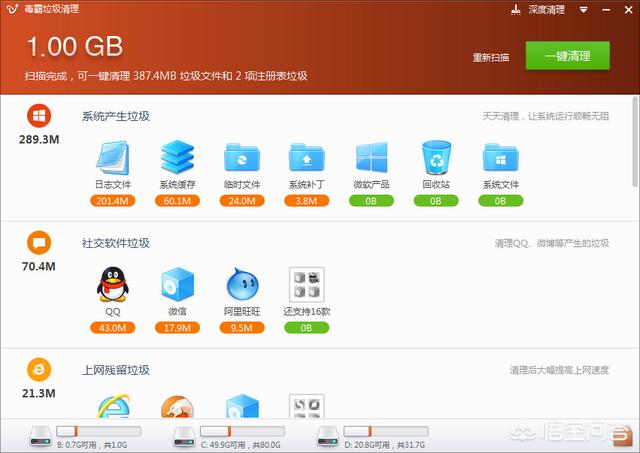Select the 系统缓存 system cache icon

pyautogui.click(x=177, y=157)
